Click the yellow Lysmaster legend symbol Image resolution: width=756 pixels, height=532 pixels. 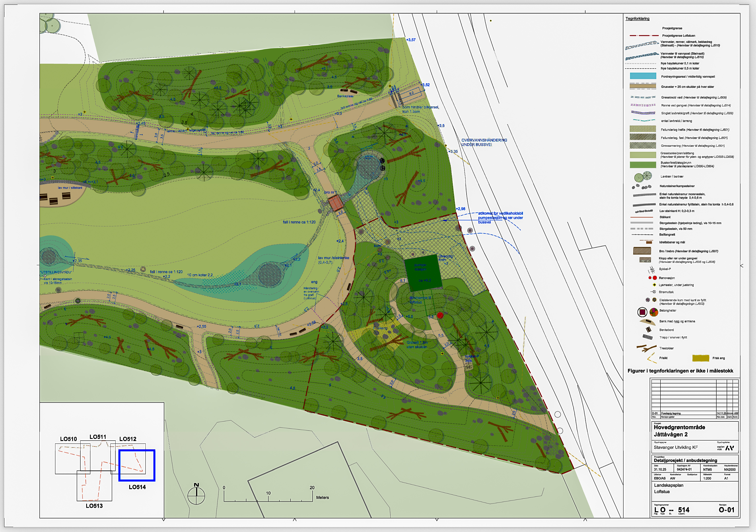[x=654, y=285]
